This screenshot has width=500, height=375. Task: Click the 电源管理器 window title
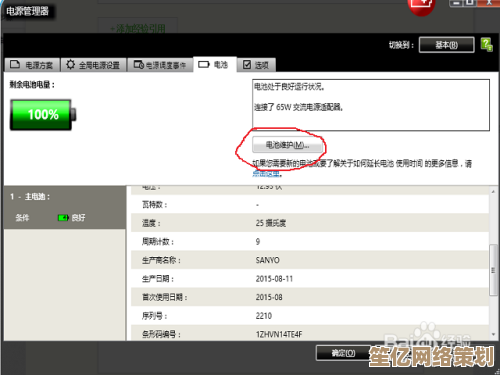(x=28, y=11)
